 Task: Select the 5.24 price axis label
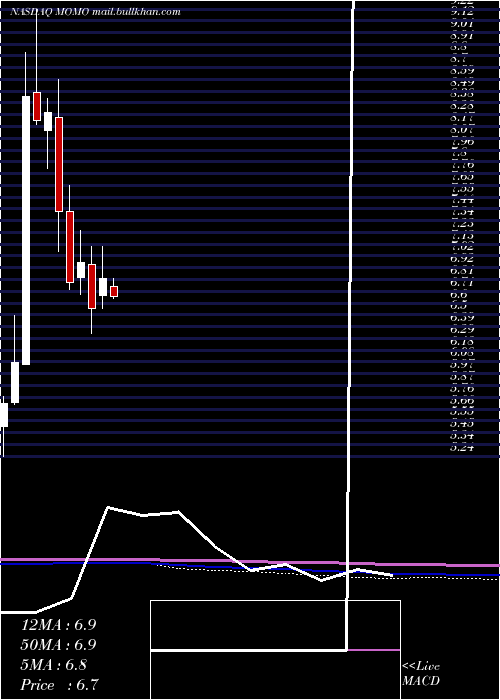462,447
